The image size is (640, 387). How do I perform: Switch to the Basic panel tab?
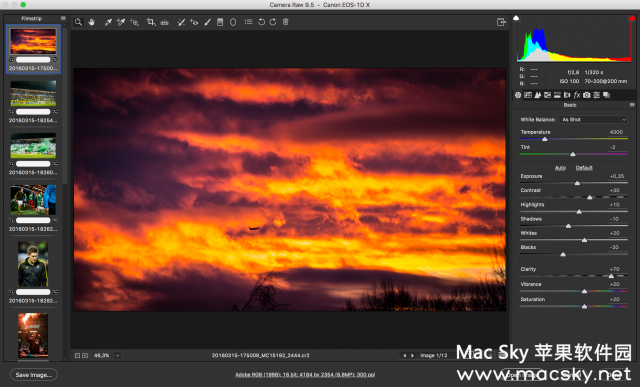[x=518, y=95]
